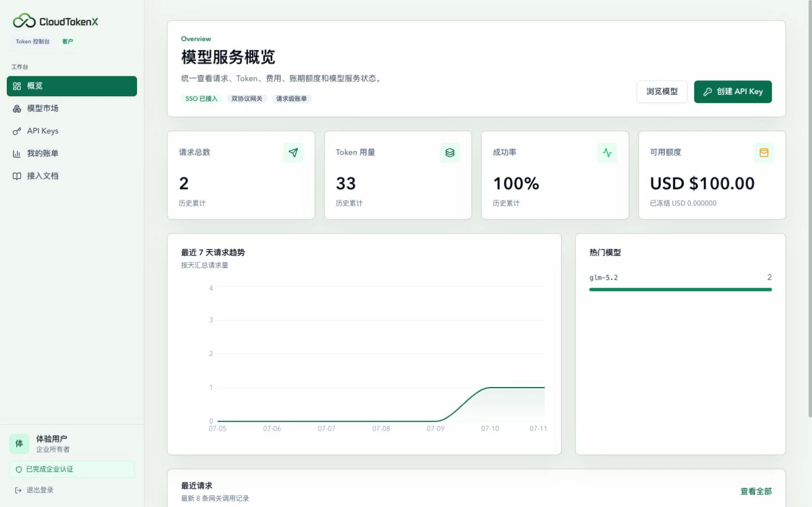Screen dimensions: 812x507
Task: Click the Token 用量 layers icon
Action: tap(450, 153)
